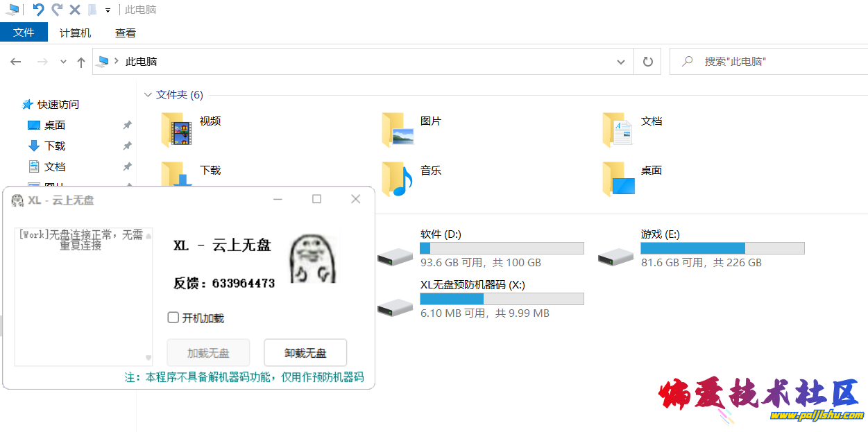Open the 文件 menu
868x432 pixels.
pyautogui.click(x=24, y=32)
